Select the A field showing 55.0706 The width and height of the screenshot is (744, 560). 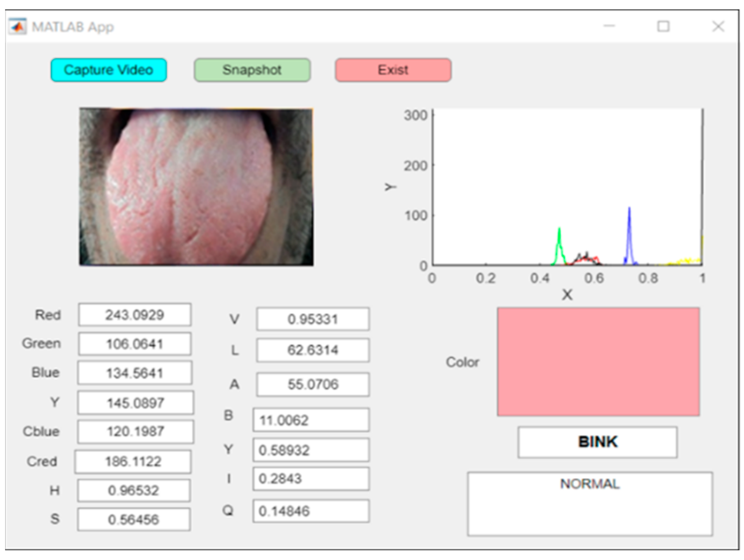click(313, 384)
